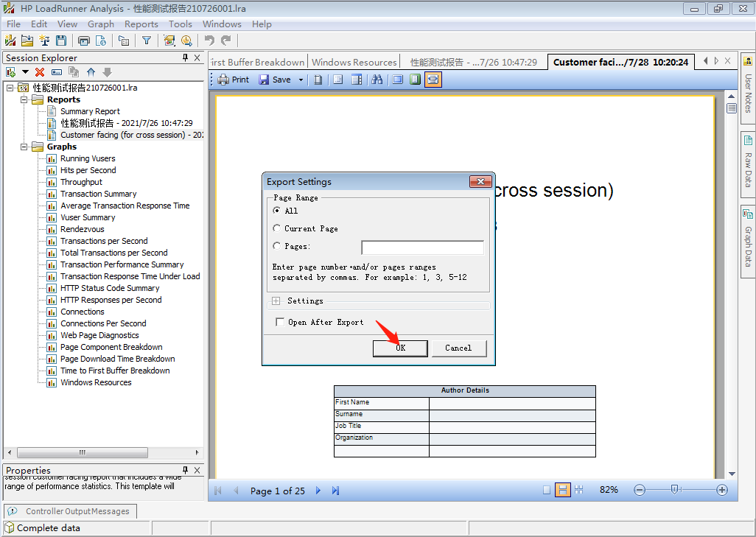Click inside the Pages input field

(x=422, y=247)
